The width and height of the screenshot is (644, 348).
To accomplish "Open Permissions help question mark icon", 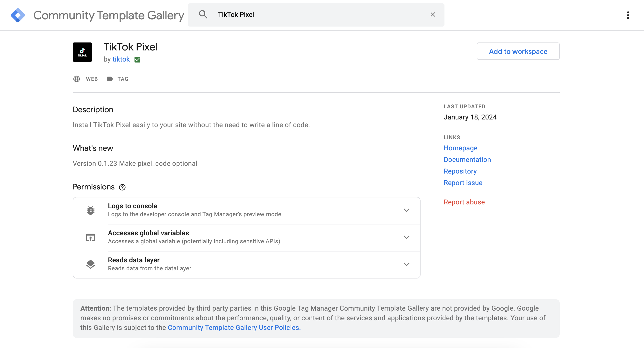I will coord(122,187).
